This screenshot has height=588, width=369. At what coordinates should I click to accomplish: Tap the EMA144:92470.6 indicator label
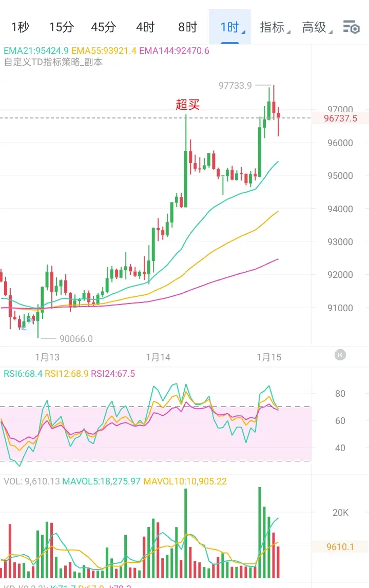174,51
